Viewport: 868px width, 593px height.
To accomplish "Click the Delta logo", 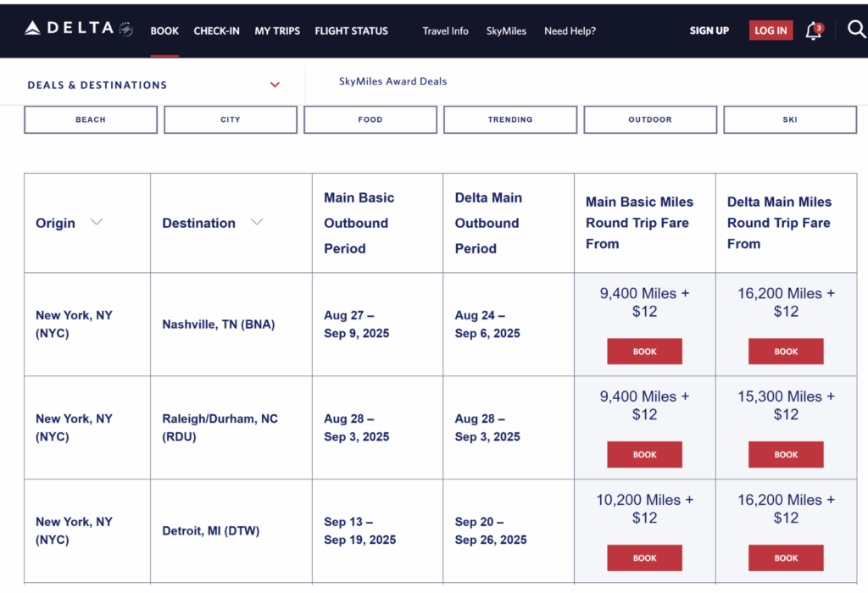I will point(78,28).
